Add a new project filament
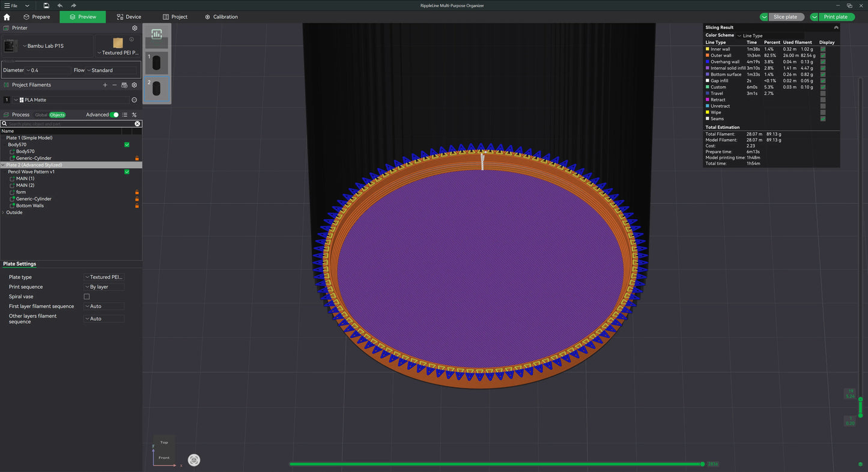 105,85
